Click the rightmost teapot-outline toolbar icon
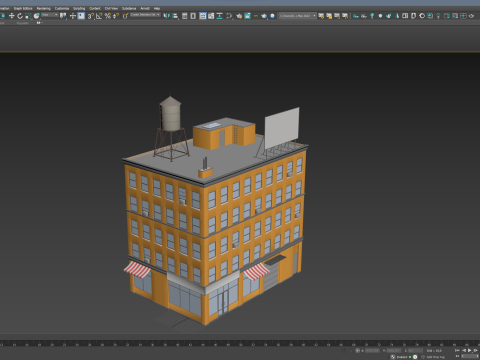The image size is (480, 360). [471, 16]
